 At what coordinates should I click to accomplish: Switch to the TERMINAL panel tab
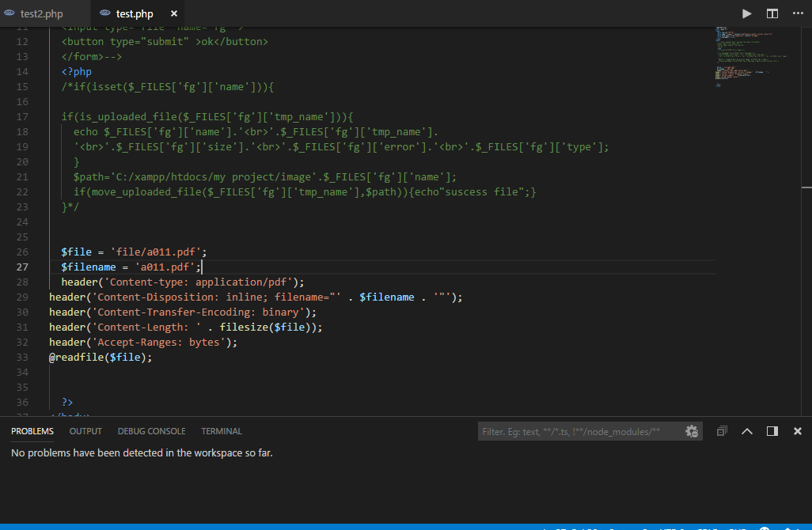(221, 431)
